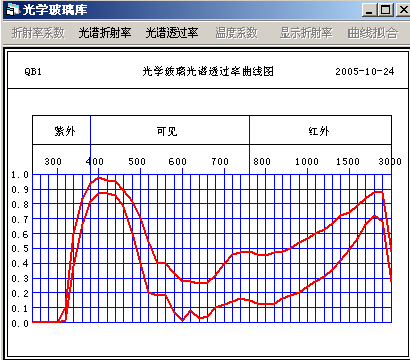Click the 0.3 transmittance axis label
Viewport: 410px width, 360px height.
[20, 279]
